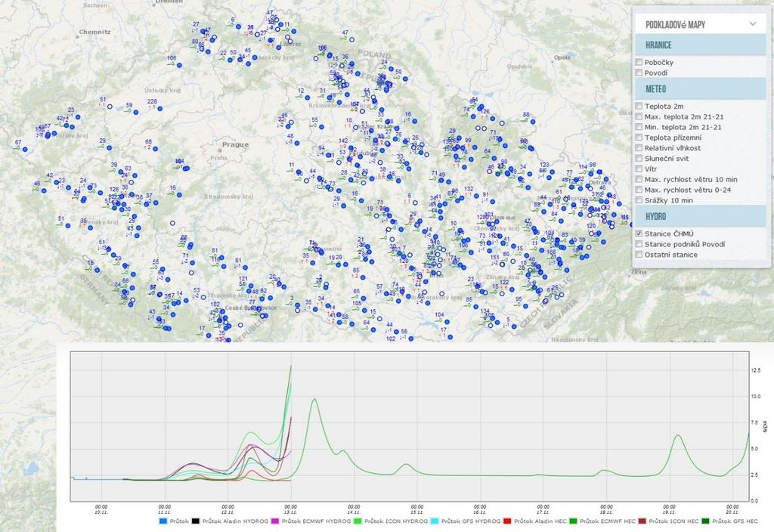The image size is (774, 532).
Task: Toggle Průtok ICON HEC series label
Action: [x=673, y=521]
